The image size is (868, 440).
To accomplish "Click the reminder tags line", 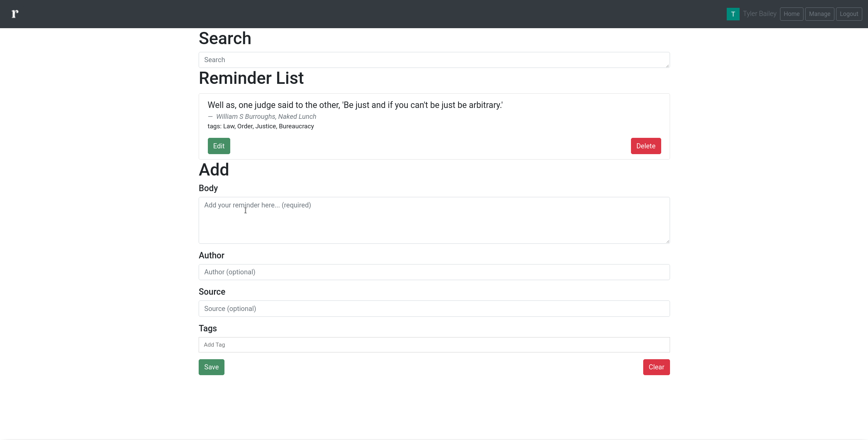I will (x=260, y=126).
